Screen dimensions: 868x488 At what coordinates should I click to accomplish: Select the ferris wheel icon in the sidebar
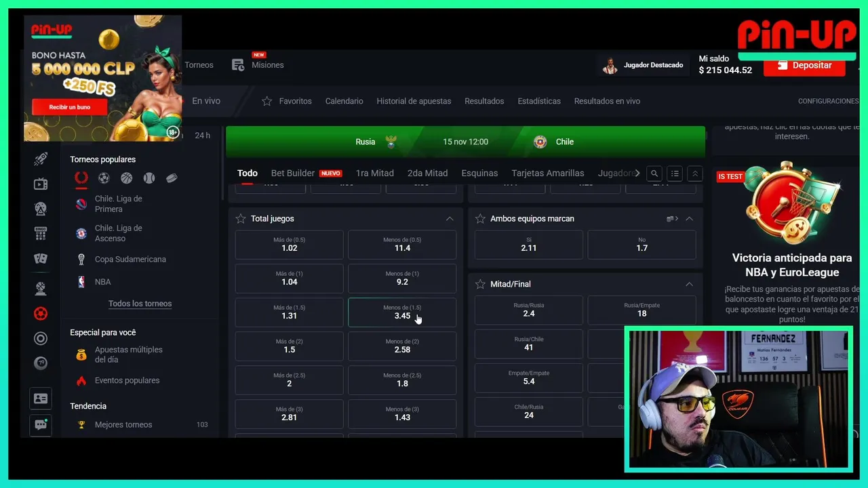[41, 209]
